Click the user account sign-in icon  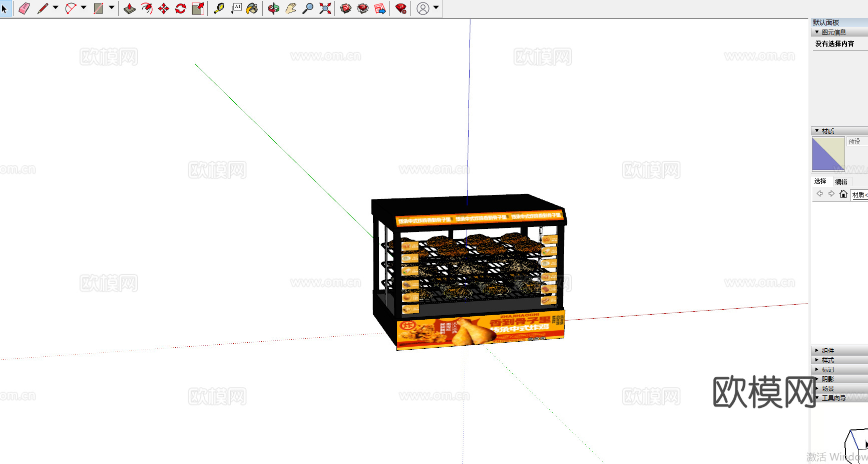pyautogui.click(x=423, y=9)
